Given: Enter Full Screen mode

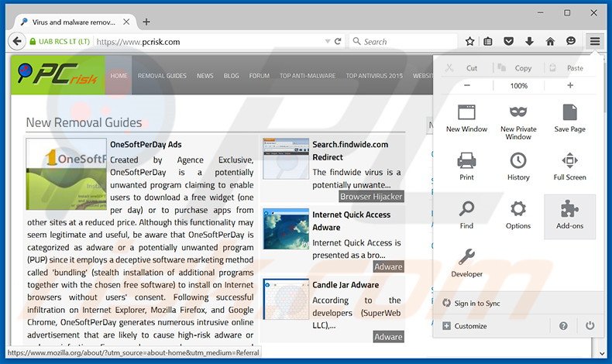Looking at the screenshot, I should pos(569,167).
